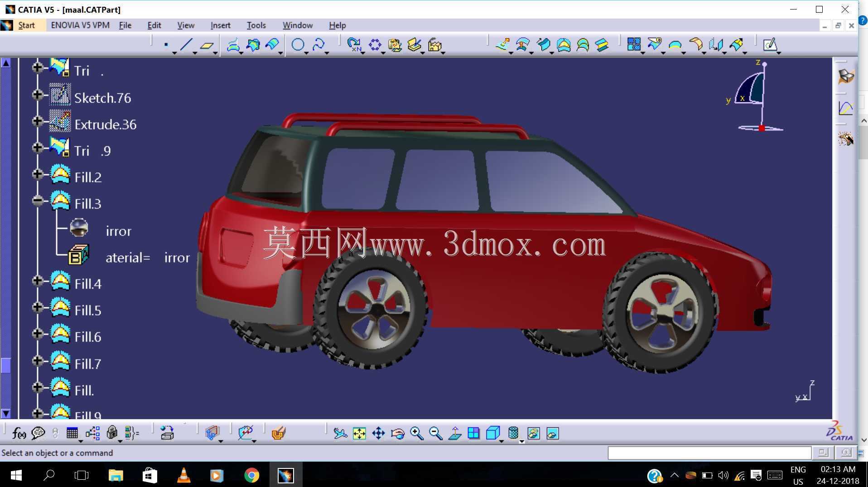Screen dimensions: 868x487
Task: Open the Tools menu
Action: (256, 25)
